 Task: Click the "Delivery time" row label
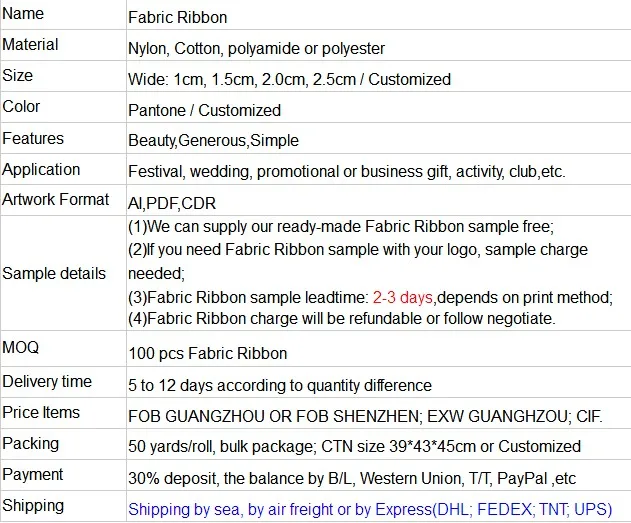pyautogui.click(x=48, y=381)
